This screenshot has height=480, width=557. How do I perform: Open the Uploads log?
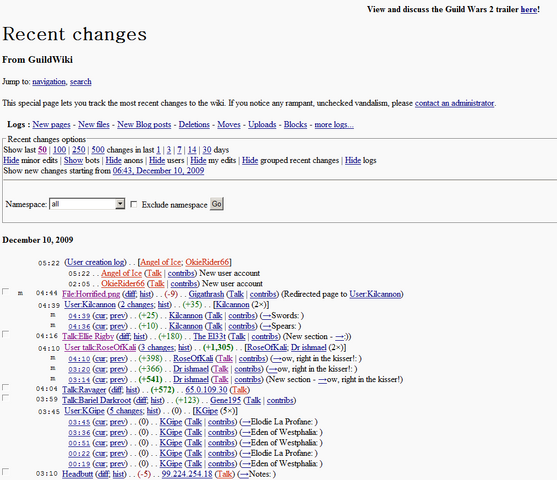click(262, 125)
